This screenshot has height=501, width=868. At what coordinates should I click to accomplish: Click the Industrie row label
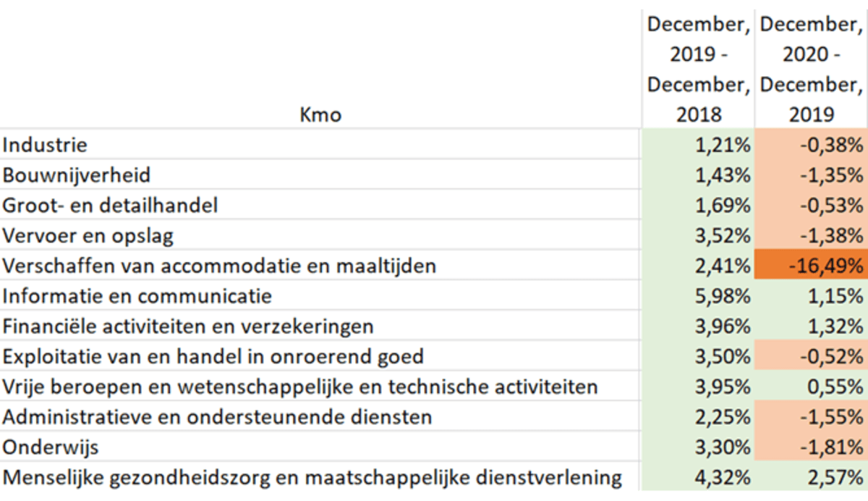(45, 145)
